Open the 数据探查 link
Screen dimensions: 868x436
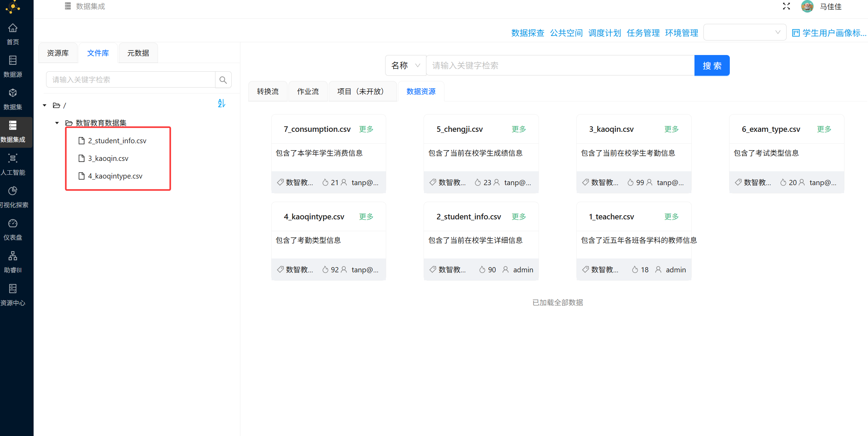(528, 33)
